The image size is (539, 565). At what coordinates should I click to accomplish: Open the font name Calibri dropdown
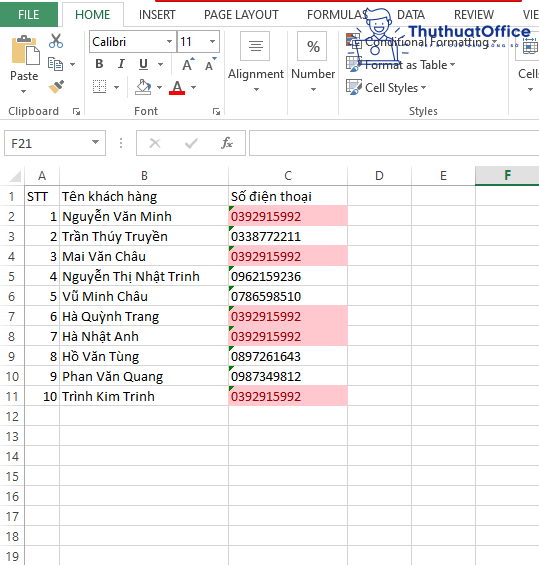click(x=169, y=41)
